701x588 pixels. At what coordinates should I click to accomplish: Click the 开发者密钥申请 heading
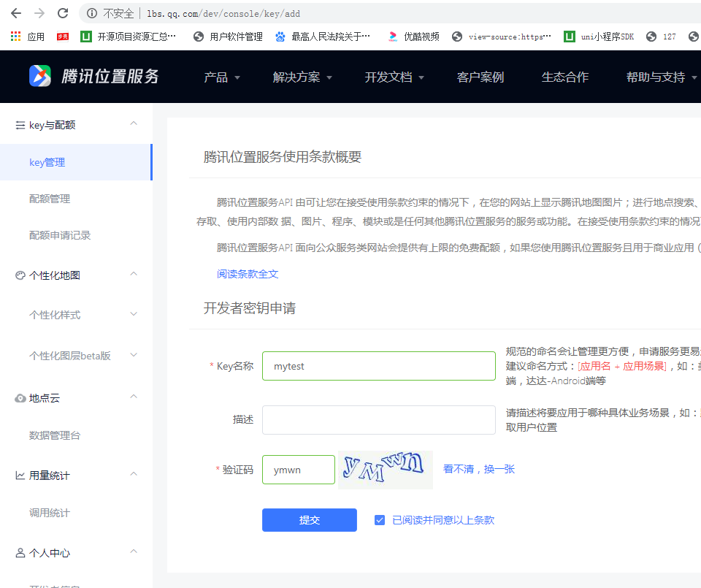click(x=250, y=308)
